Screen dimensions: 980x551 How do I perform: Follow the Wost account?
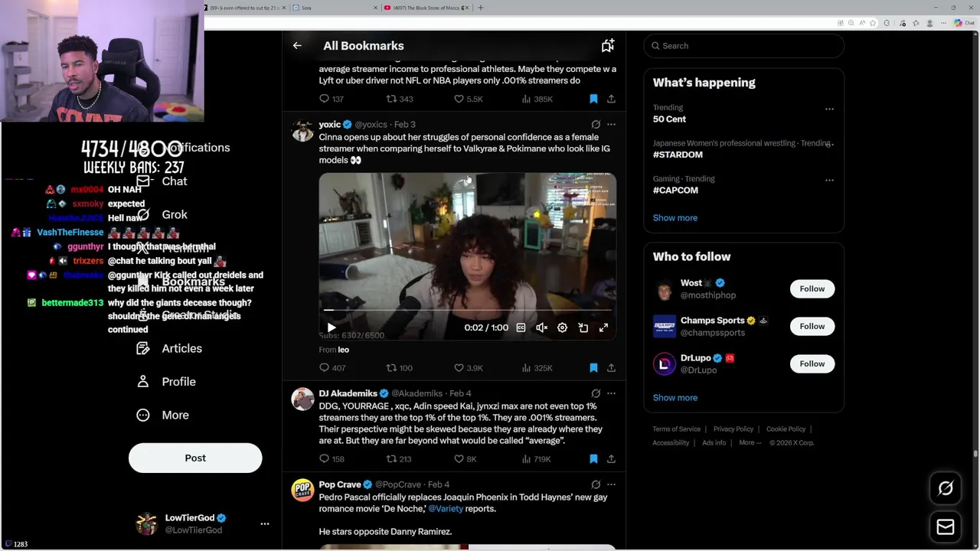click(x=812, y=289)
